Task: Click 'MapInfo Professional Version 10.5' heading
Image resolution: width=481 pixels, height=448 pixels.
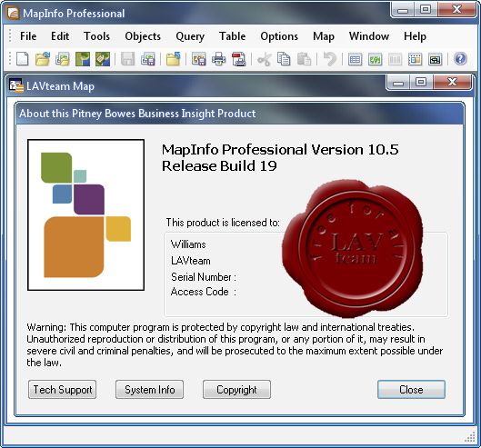Action: (280, 150)
